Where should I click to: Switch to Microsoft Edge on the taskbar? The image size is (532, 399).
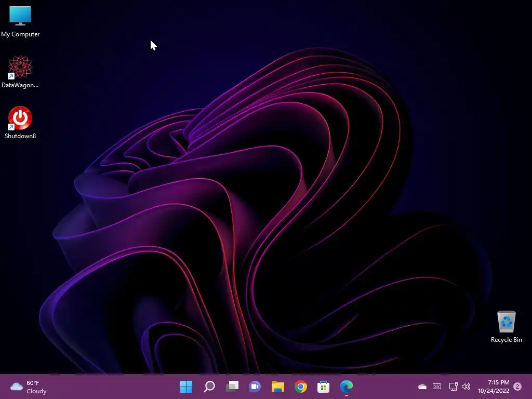tap(347, 387)
